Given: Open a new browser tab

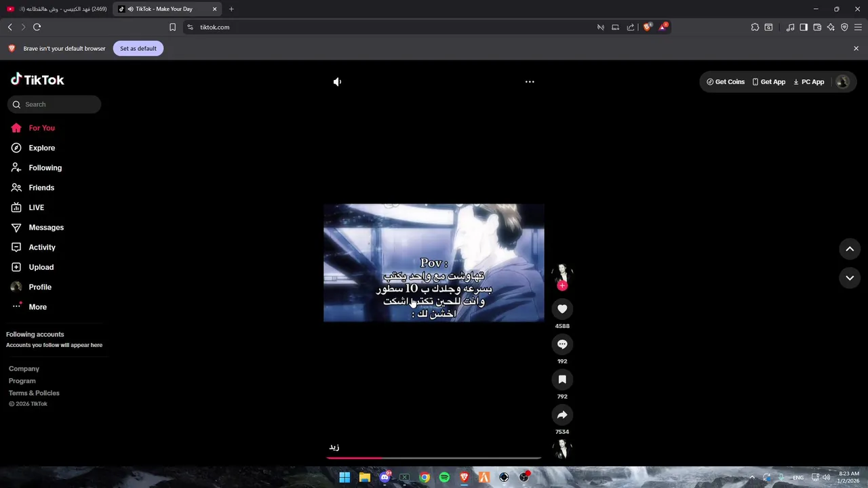Looking at the screenshot, I should tap(231, 9).
